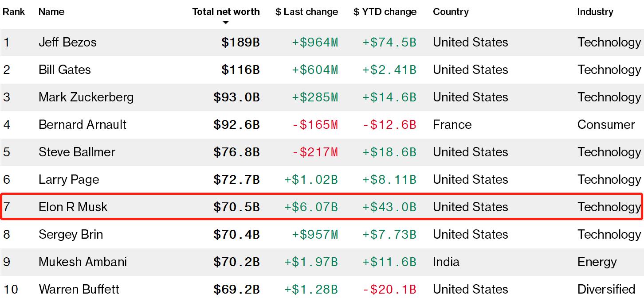Click Steve Ballmer name
Image resolution: width=644 pixels, height=302 pixels.
[77, 152]
